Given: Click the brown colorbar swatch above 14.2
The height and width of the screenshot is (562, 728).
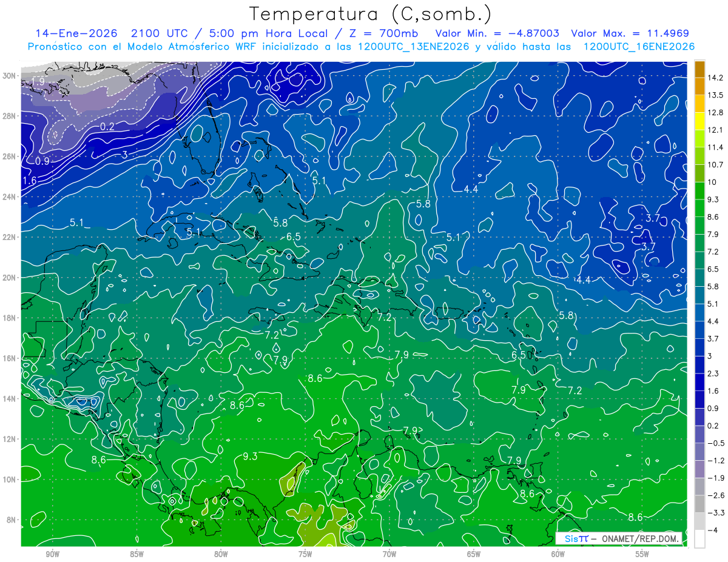Looking at the screenshot, I should pos(699,69).
